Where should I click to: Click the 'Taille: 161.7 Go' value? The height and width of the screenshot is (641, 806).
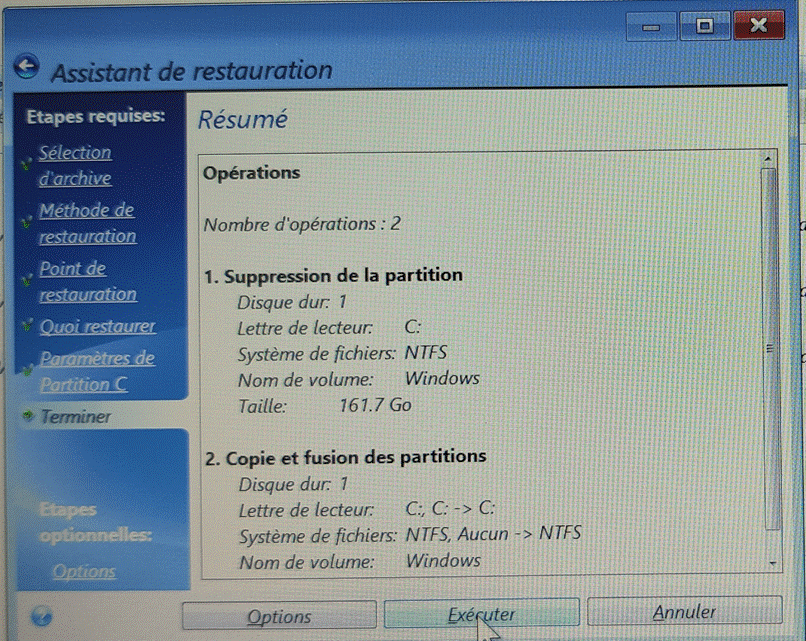(x=375, y=405)
